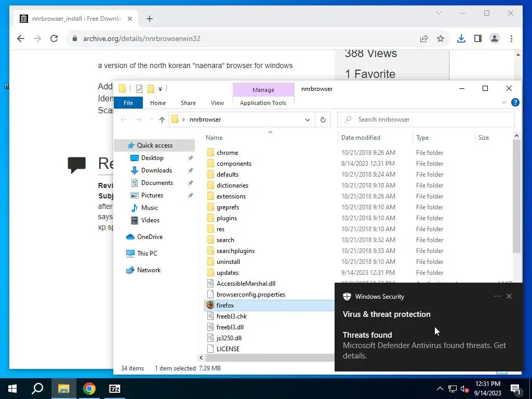Viewport: 532px width, 399px height.
Task: Switch to the View ribbon tab
Action: point(217,103)
